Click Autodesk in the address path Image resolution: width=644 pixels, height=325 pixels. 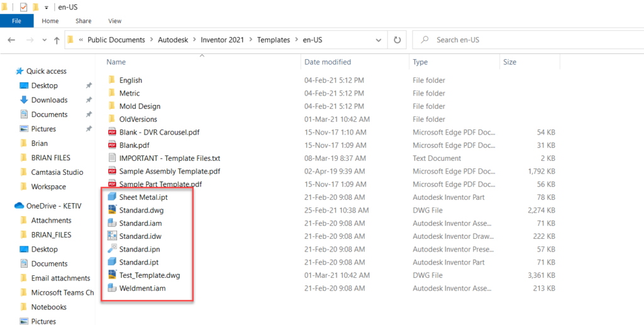(x=173, y=40)
